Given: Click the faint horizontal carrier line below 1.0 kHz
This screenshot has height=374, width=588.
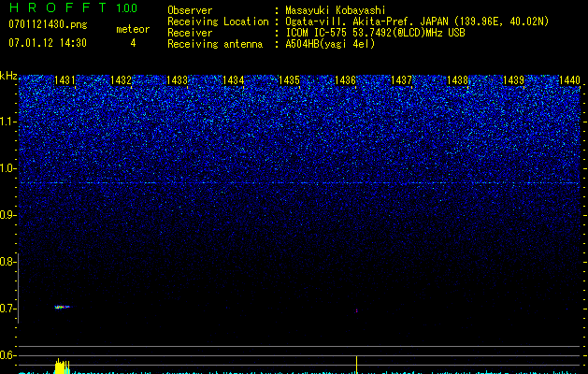Looking at the screenshot, I should tap(299, 182).
